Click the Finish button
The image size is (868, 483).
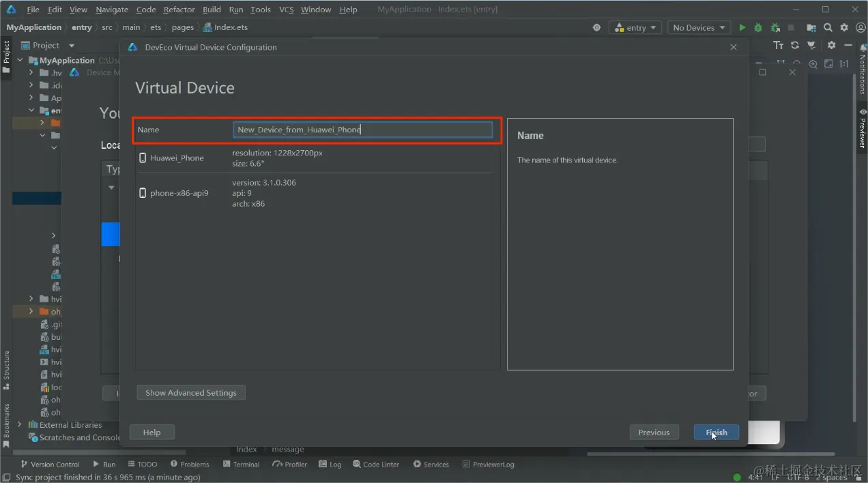[717, 433]
